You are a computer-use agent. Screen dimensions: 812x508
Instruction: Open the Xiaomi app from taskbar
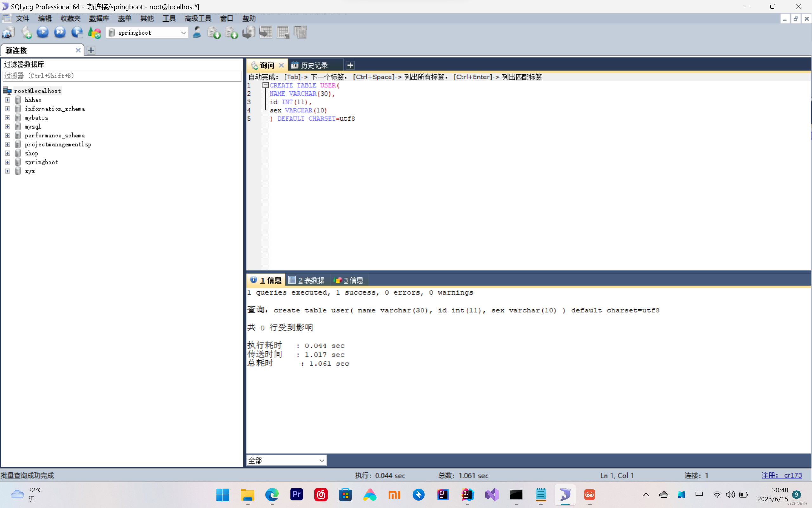(x=394, y=495)
